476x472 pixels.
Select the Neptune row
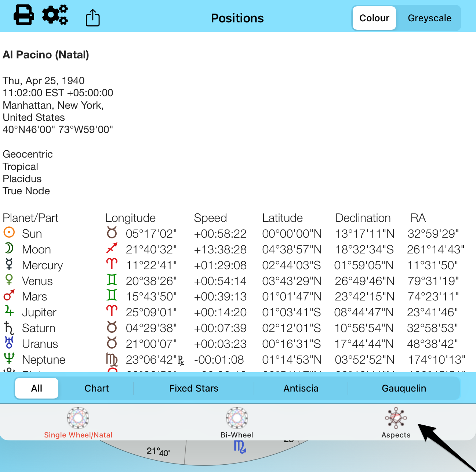[x=44, y=360]
